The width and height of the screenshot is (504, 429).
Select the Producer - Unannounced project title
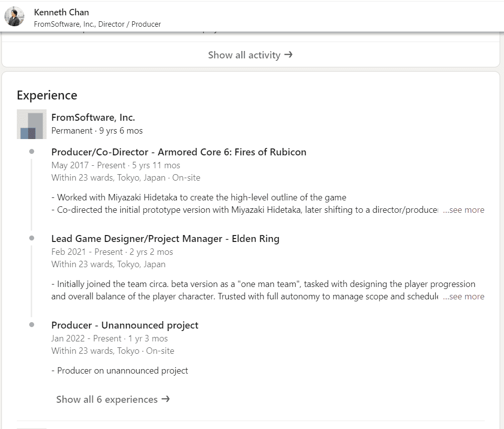[x=125, y=325]
